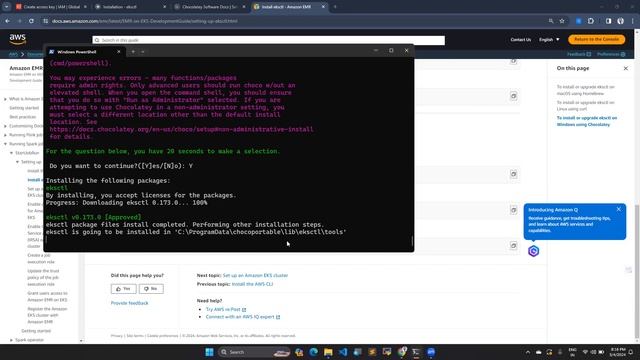Open a new Chrome tab
The image size is (640, 360).
pyautogui.click(x=335, y=7)
